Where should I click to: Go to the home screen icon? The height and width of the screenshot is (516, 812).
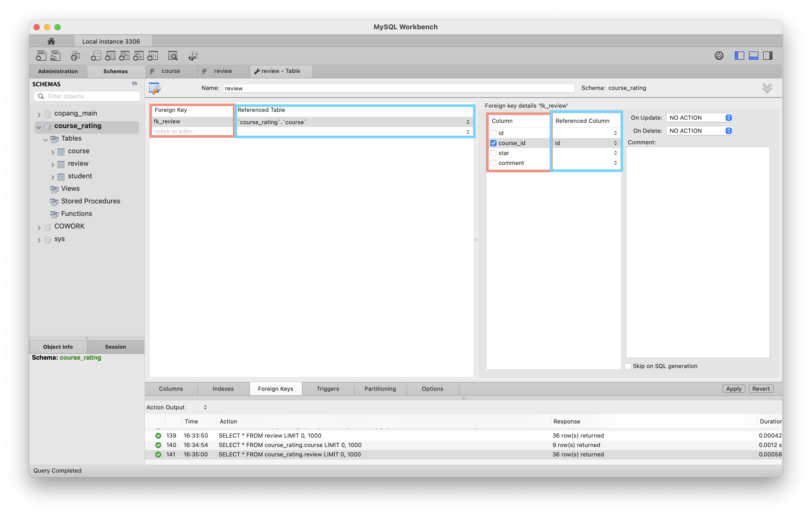(51, 41)
